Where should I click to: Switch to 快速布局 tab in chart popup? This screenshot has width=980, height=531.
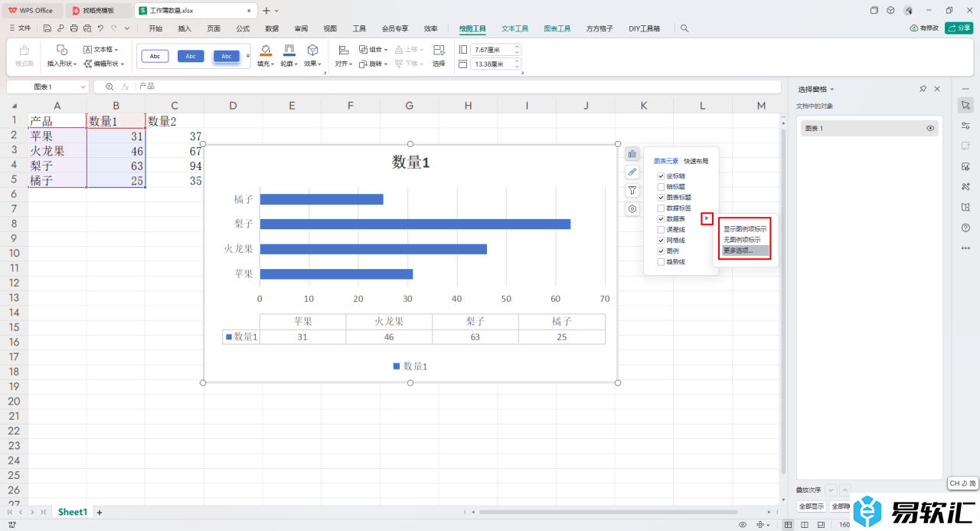(x=696, y=162)
